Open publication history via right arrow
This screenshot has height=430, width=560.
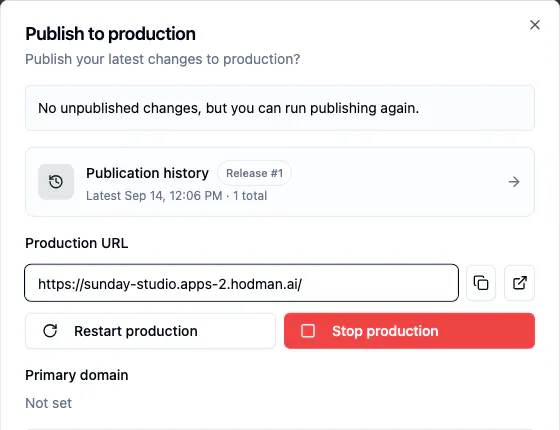(x=514, y=182)
